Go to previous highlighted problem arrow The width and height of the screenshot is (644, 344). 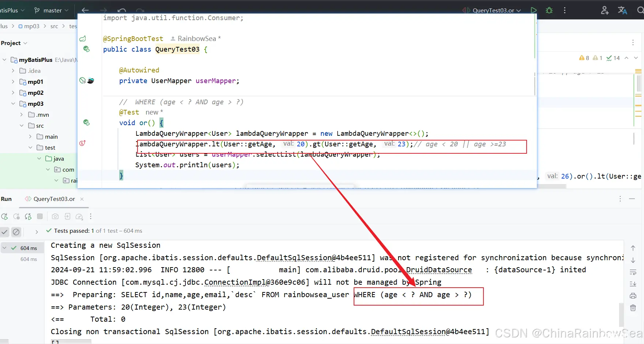coord(626,58)
